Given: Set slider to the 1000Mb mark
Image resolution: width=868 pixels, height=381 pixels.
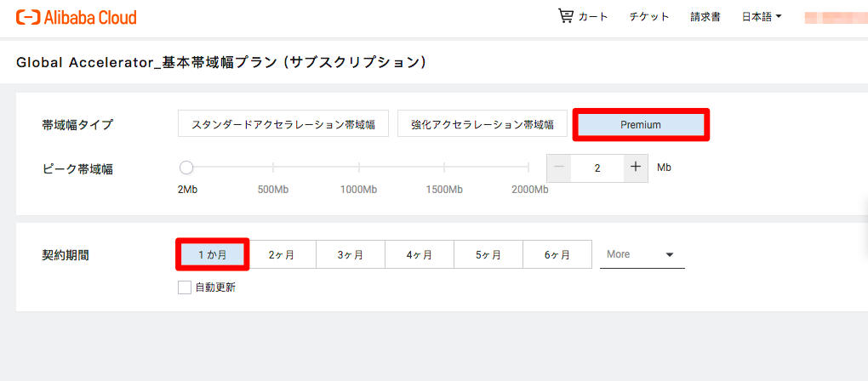Looking at the screenshot, I should click(x=359, y=167).
